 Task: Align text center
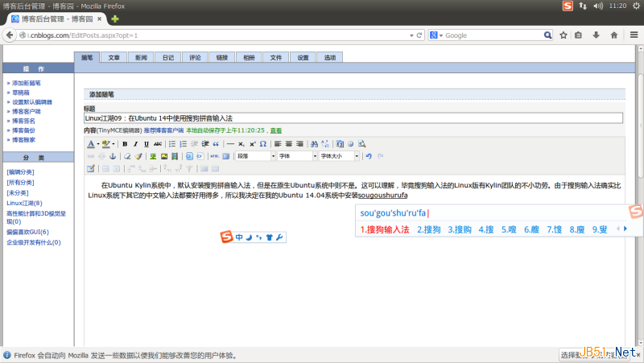pyautogui.click(x=289, y=144)
